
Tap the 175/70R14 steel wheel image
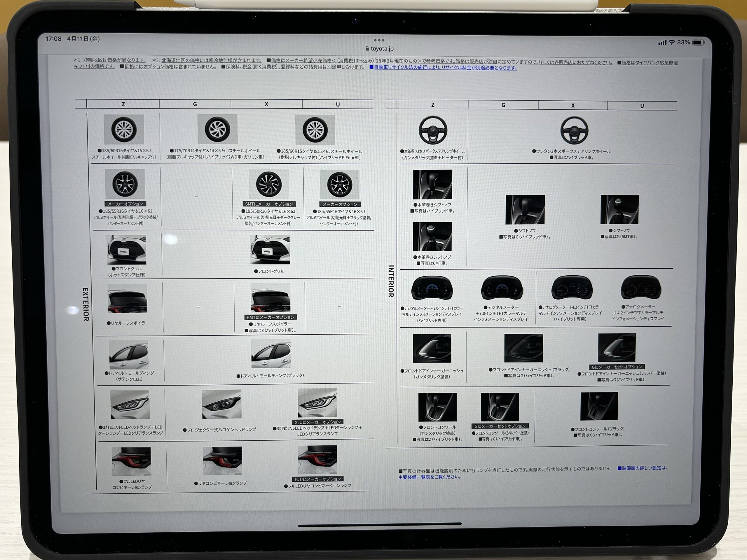pos(217,129)
